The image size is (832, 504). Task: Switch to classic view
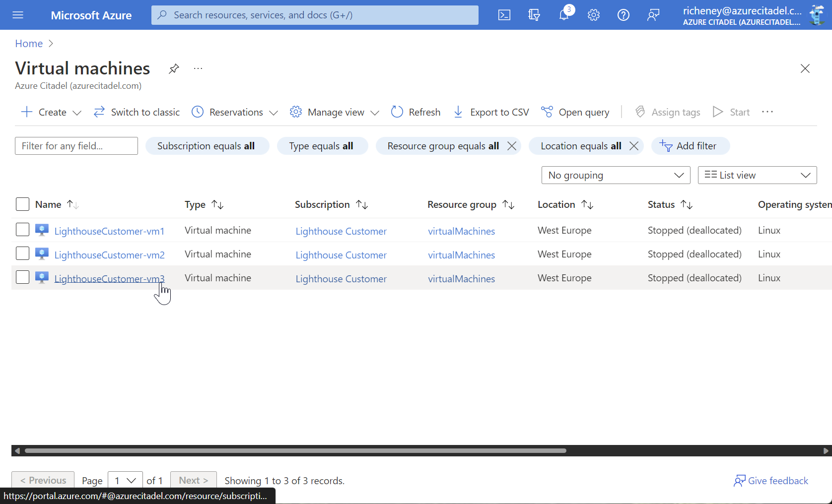(x=137, y=112)
